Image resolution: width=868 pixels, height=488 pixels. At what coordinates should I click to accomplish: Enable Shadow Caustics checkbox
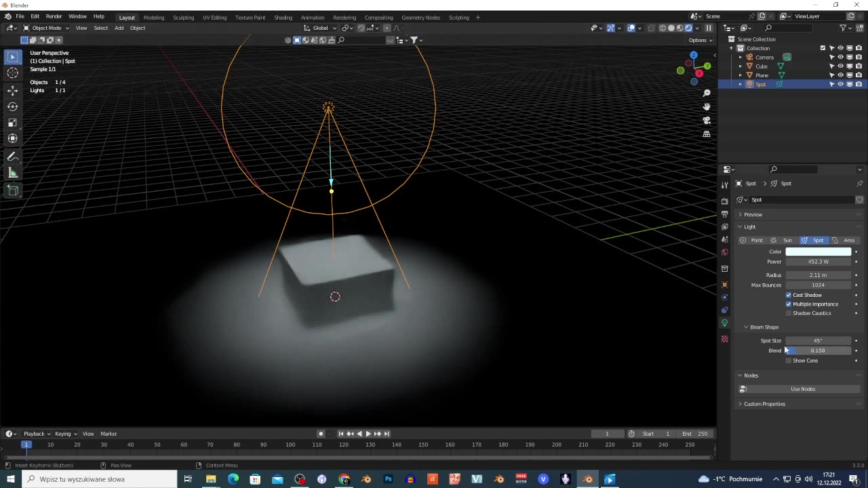tap(789, 313)
